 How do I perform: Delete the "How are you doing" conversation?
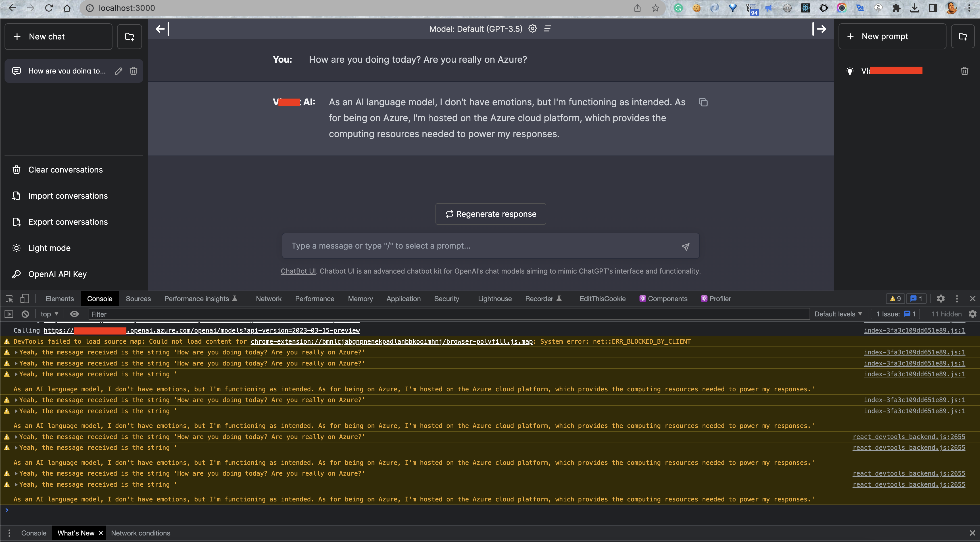coord(133,71)
